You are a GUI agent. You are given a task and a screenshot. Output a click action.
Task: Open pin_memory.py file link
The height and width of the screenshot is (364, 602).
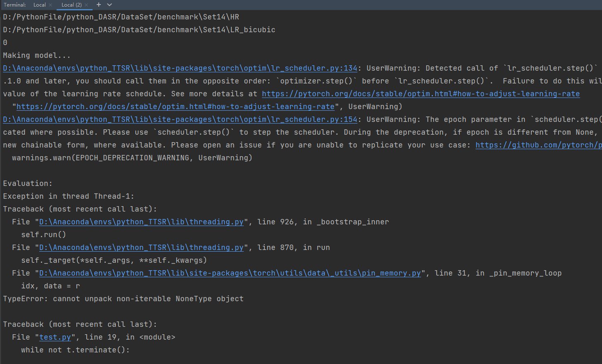[230, 273]
